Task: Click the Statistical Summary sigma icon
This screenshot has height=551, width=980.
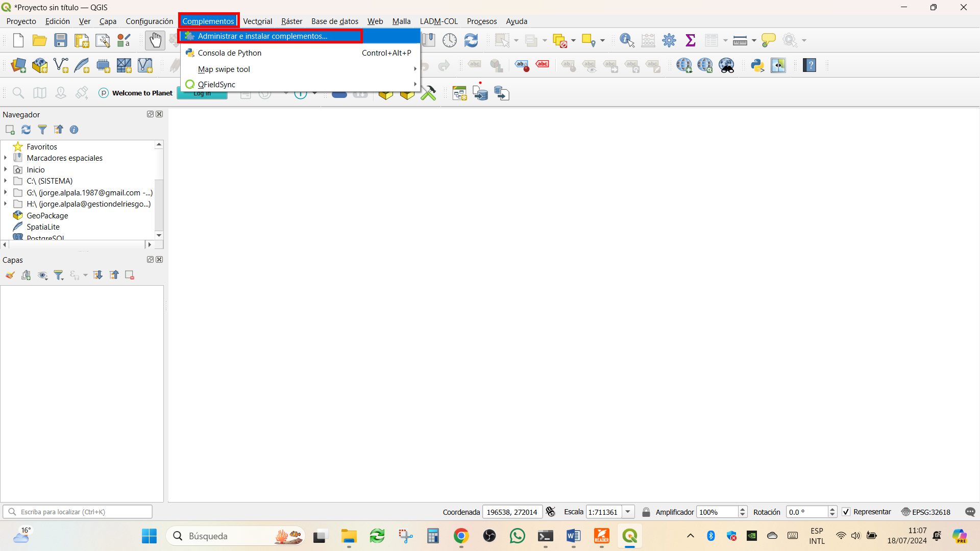Action: 691,40
